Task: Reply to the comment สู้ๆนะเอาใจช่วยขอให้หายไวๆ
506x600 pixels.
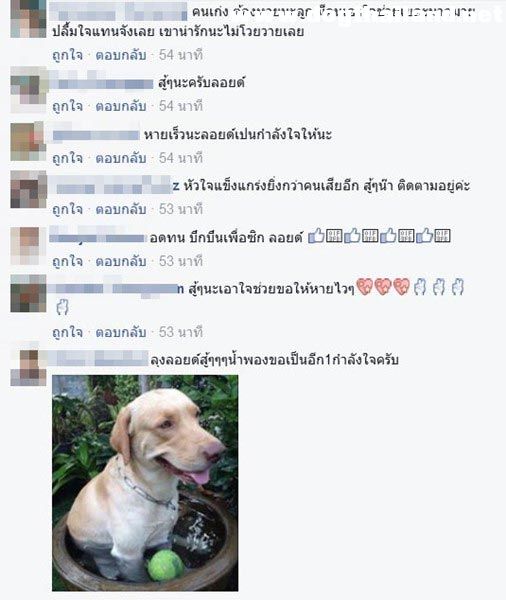Action: coord(121,332)
